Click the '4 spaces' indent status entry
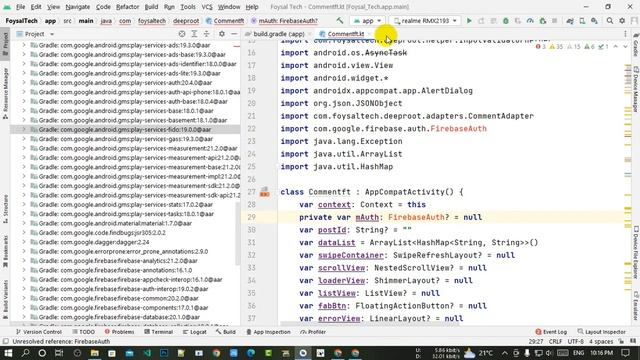The image size is (640, 360). 601,342
